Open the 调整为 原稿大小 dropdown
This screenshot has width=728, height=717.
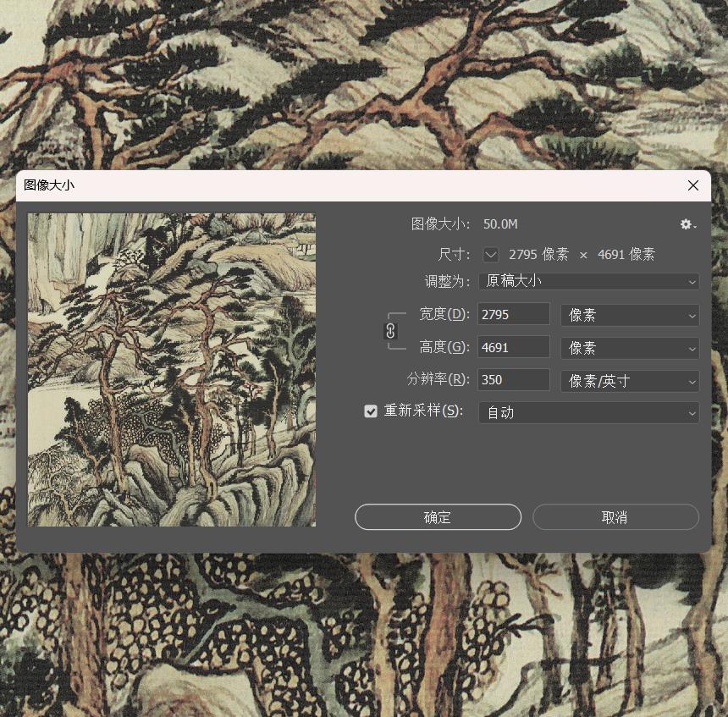(588, 281)
